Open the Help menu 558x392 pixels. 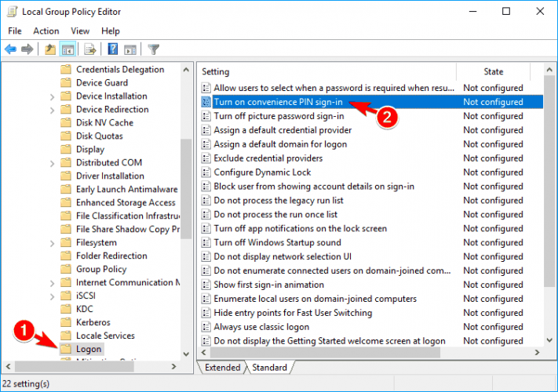click(111, 31)
